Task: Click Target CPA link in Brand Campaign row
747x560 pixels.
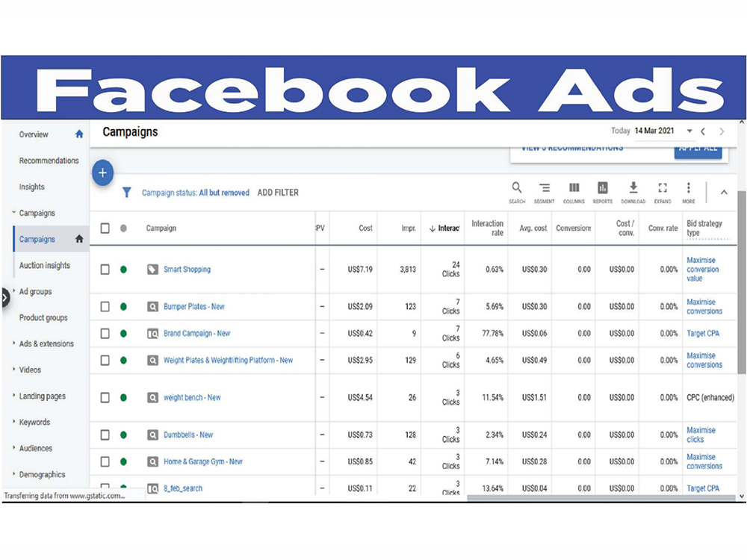Action: tap(703, 334)
